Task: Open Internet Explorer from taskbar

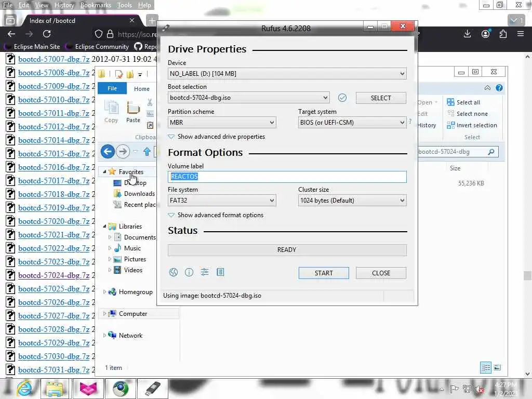Action: click(x=24, y=389)
